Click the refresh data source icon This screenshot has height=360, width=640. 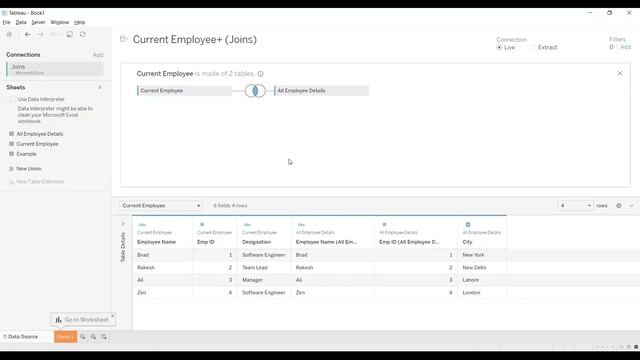pyautogui.click(x=82, y=34)
